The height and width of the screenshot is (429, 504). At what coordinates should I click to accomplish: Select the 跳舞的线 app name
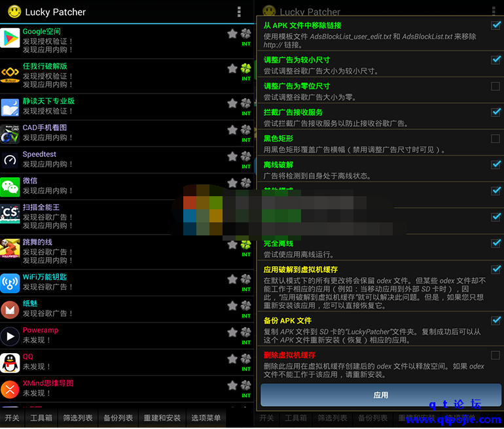(x=37, y=242)
